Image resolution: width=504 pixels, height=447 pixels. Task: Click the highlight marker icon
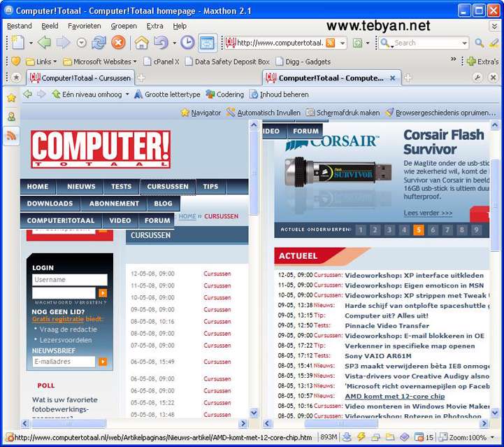pos(494,43)
